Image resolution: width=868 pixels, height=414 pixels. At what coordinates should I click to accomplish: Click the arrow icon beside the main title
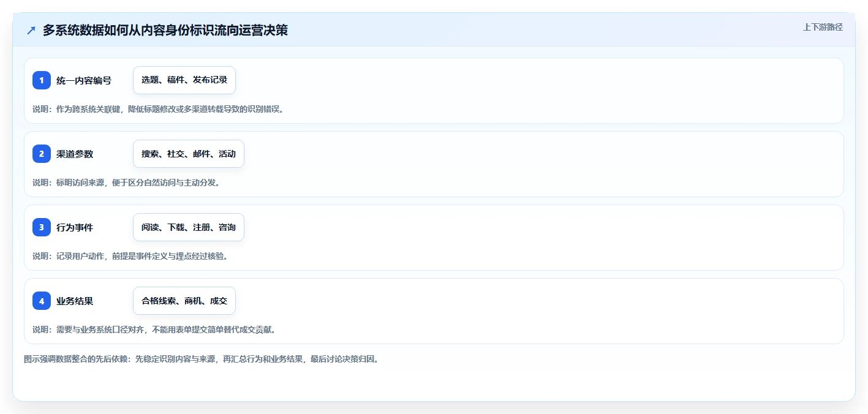[x=31, y=31]
